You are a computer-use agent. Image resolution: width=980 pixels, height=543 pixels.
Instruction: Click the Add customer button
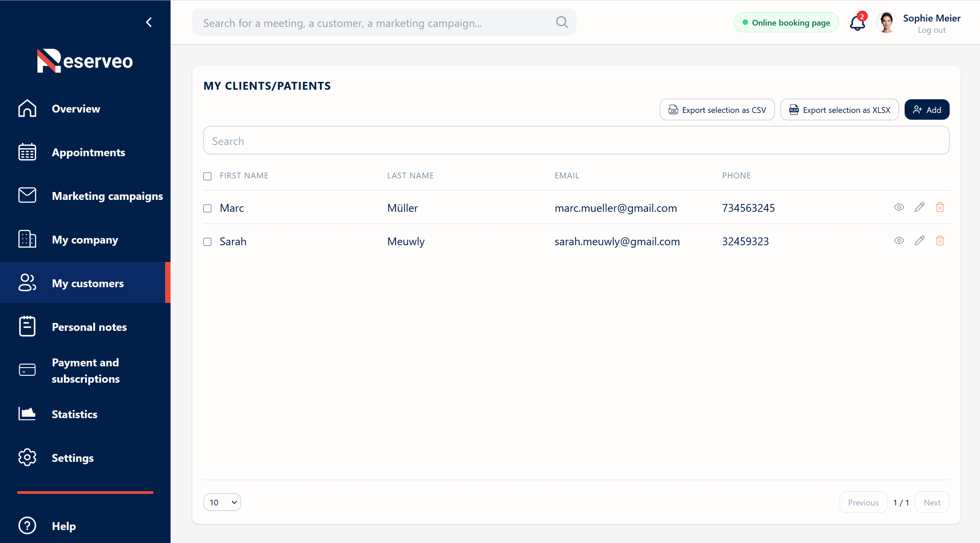tap(927, 110)
